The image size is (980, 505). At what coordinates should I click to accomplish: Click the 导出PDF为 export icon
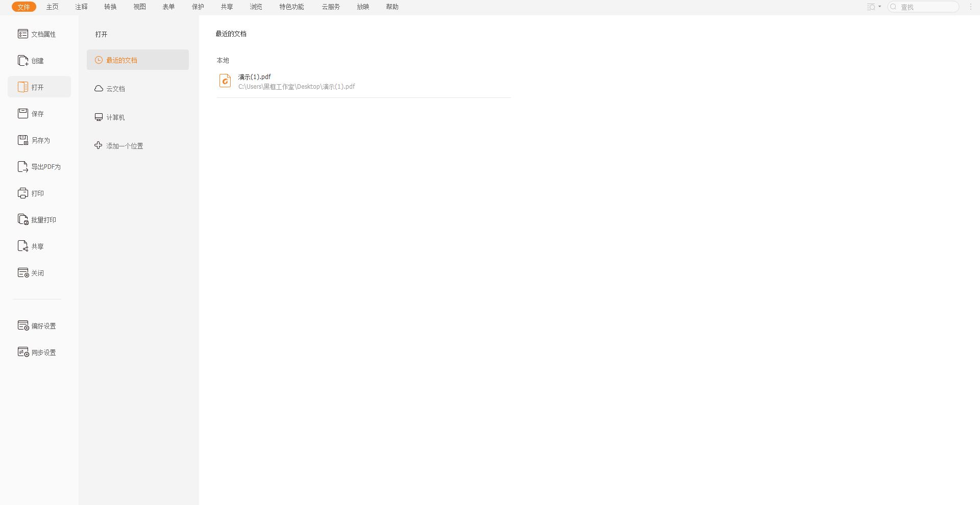pyautogui.click(x=23, y=167)
